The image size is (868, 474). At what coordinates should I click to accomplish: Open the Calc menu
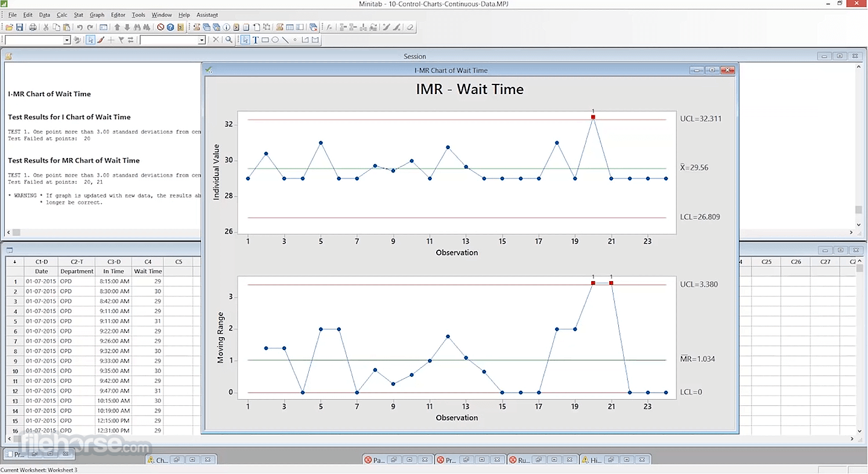pos(62,14)
